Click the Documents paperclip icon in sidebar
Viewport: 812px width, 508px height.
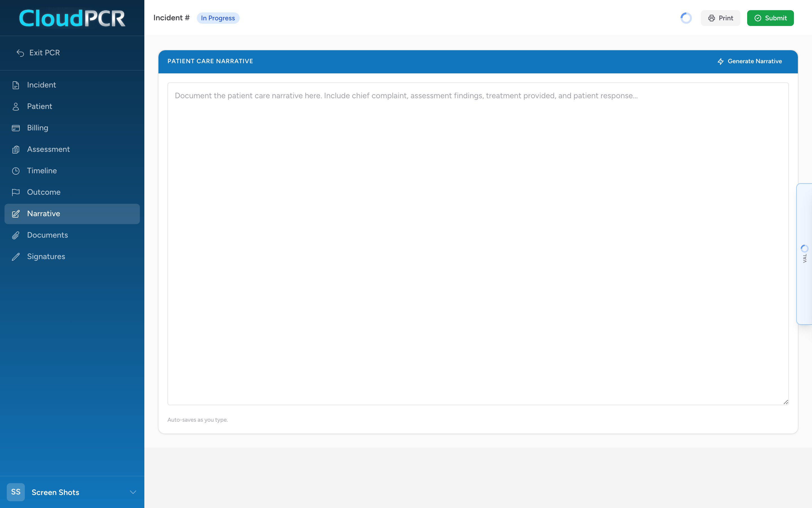pos(16,235)
